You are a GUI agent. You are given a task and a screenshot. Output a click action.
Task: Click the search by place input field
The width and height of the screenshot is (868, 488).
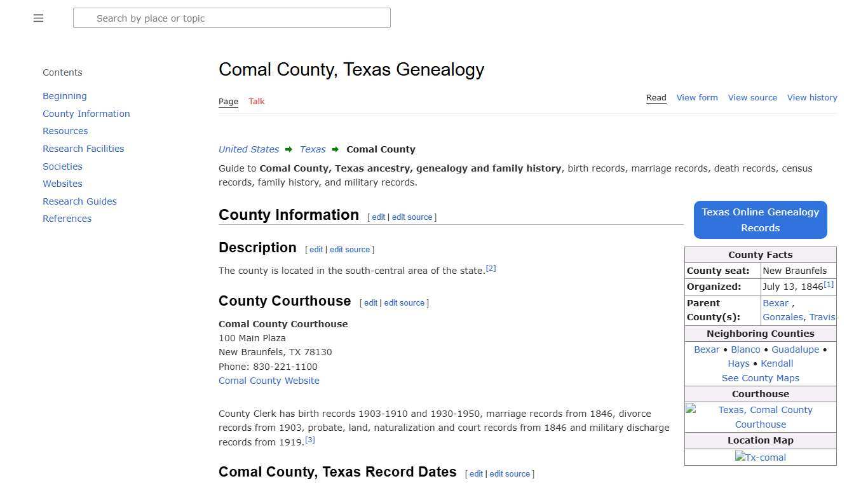(x=232, y=18)
